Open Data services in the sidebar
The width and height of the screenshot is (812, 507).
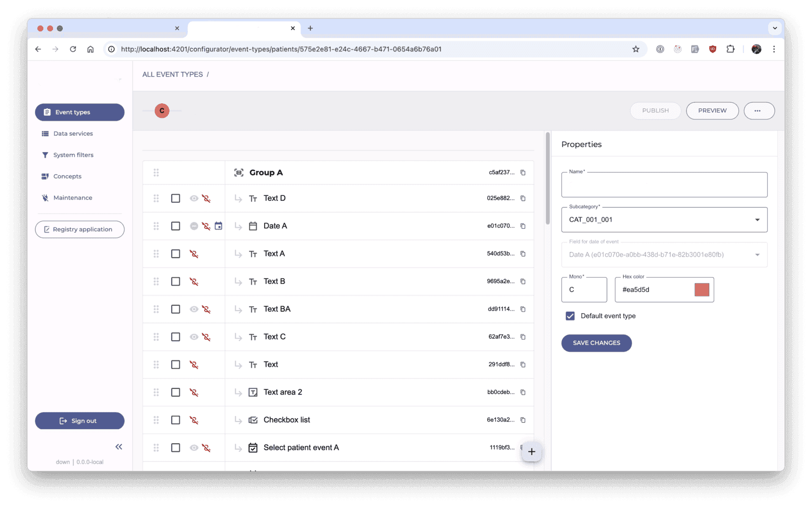pos(73,134)
